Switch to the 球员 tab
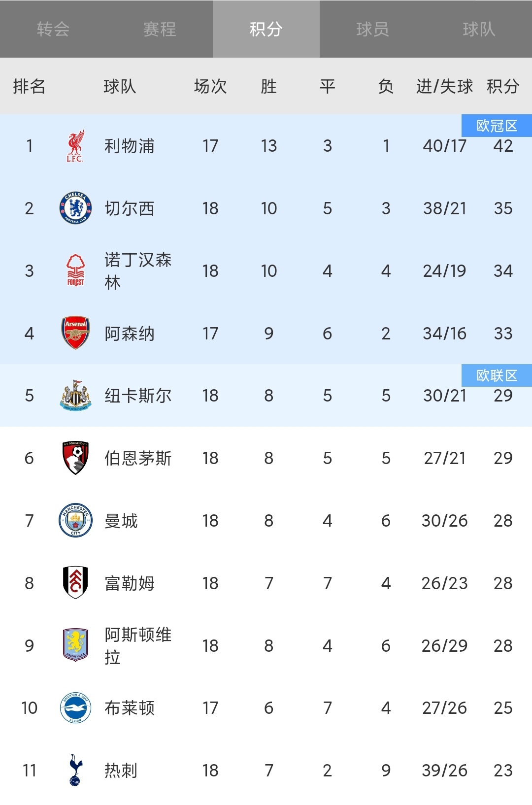 point(372,29)
